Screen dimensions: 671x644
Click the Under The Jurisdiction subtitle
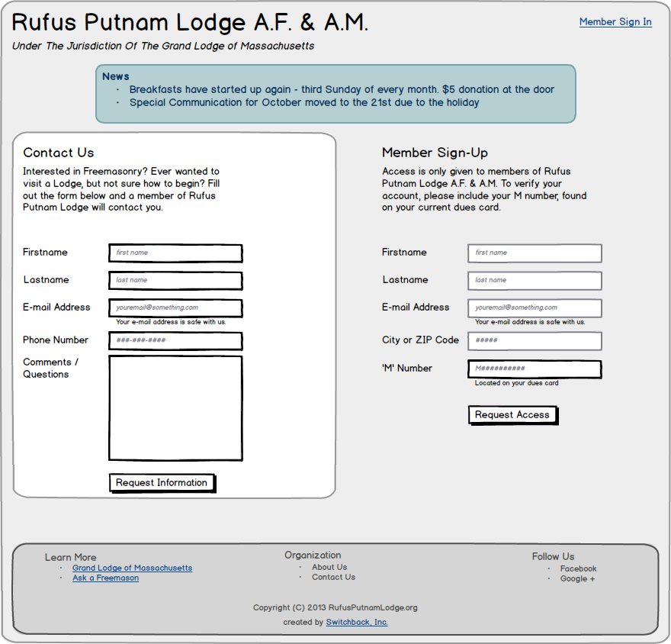click(x=163, y=47)
